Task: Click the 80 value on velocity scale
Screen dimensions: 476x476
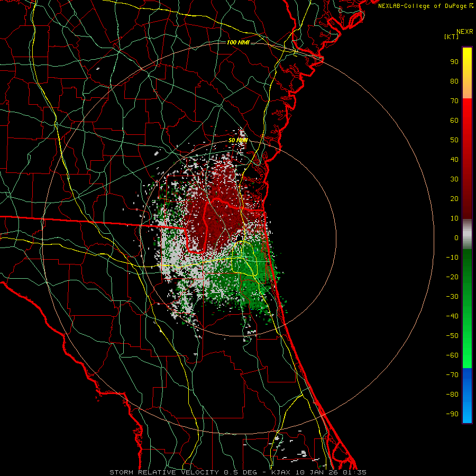Action: [x=454, y=81]
